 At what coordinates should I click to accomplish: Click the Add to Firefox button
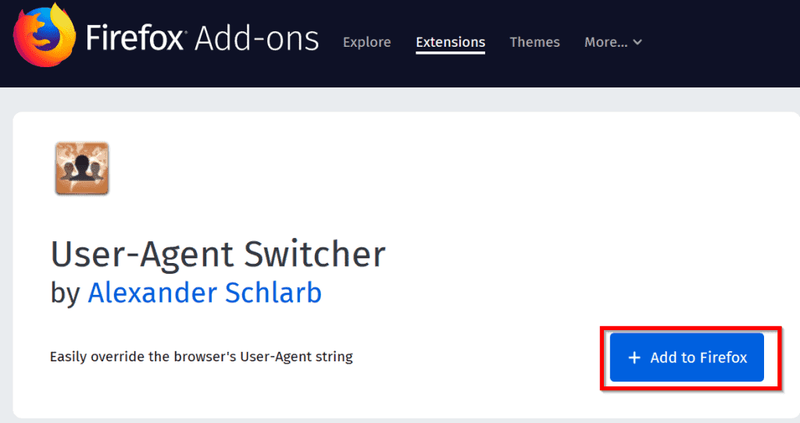click(687, 357)
